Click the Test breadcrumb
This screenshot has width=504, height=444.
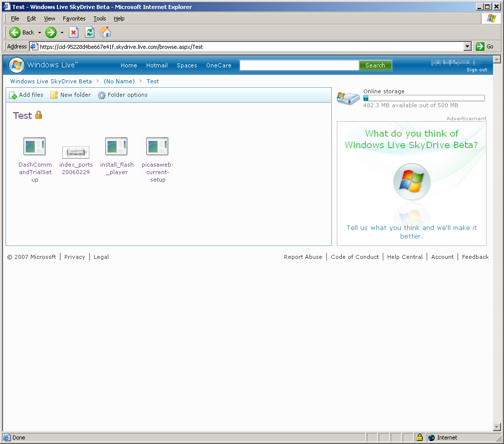(x=153, y=81)
